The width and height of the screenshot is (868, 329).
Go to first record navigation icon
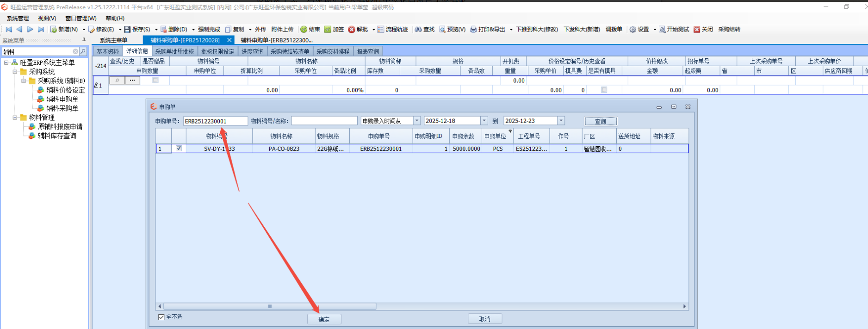point(9,29)
